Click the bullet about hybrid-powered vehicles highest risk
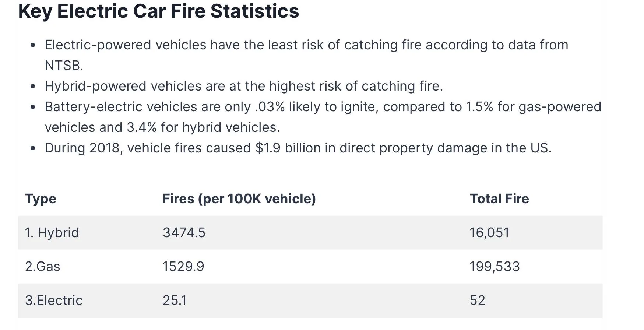Screen dimensions: 644x330 244,86
